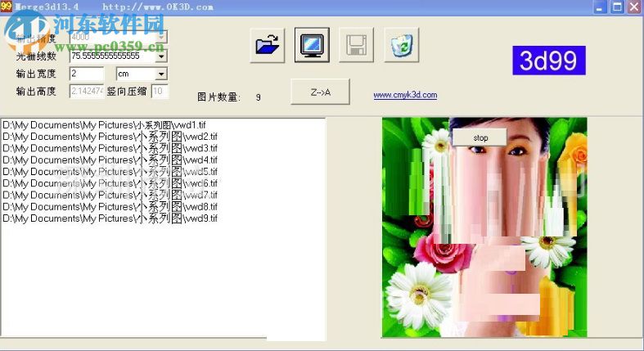
Task: Minimize the Merge3d window
Action: [600, 7]
